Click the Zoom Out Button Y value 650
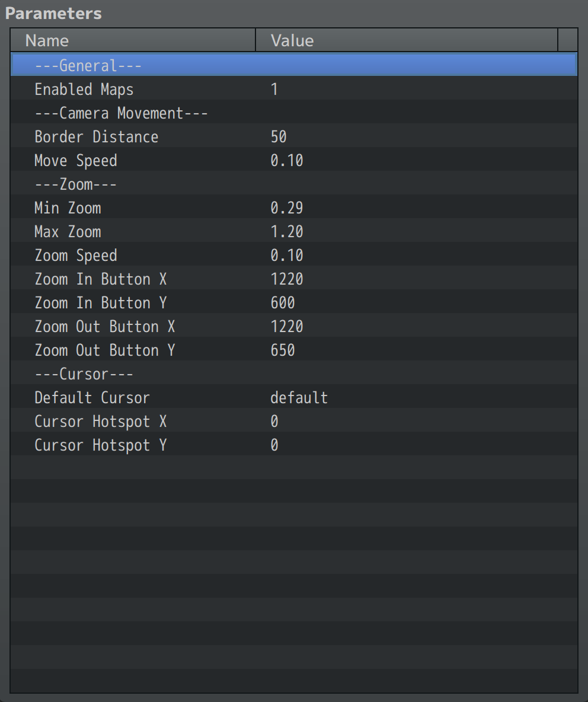The height and width of the screenshot is (702, 588). pyautogui.click(x=282, y=350)
